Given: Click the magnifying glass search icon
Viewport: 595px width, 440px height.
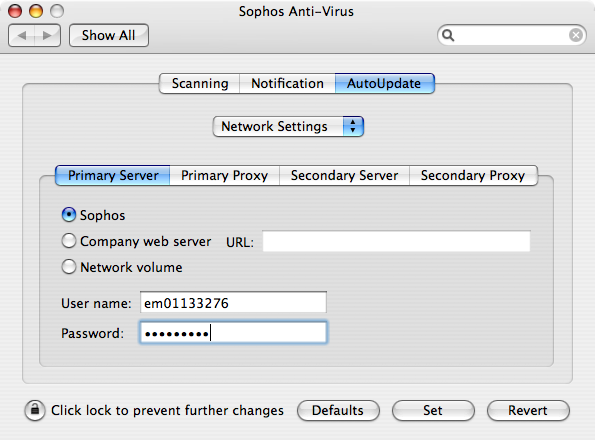Looking at the screenshot, I should pos(448,35).
